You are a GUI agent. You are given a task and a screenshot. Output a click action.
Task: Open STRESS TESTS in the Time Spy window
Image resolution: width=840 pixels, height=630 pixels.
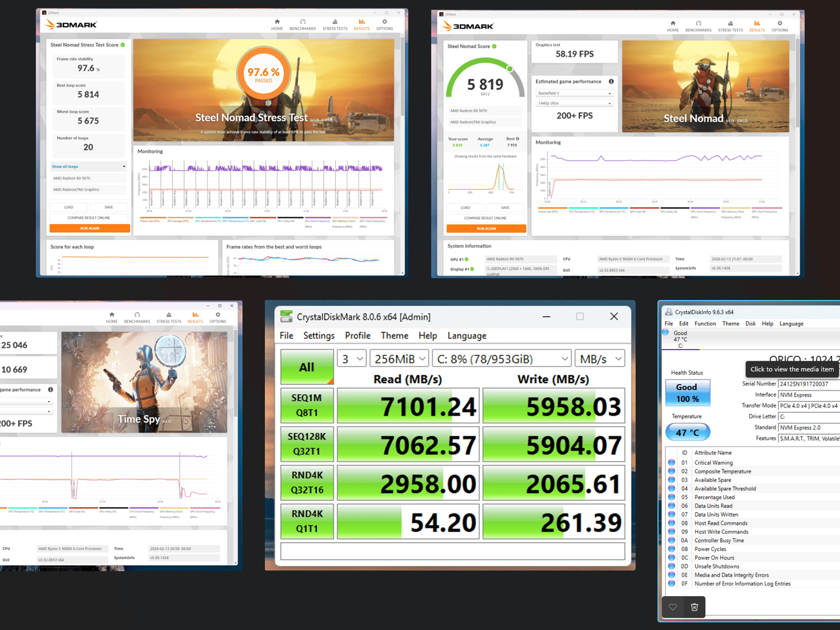pyautogui.click(x=169, y=318)
